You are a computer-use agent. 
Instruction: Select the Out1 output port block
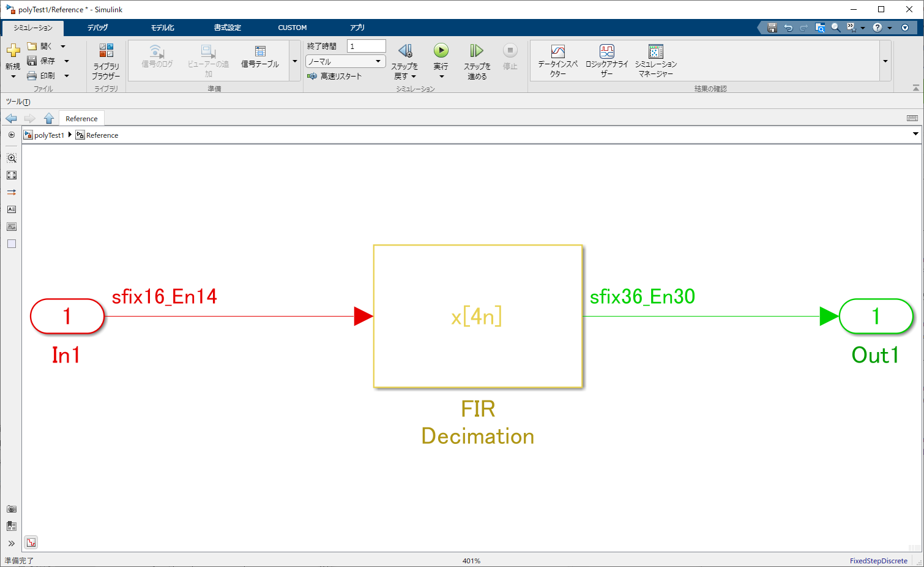876,316
